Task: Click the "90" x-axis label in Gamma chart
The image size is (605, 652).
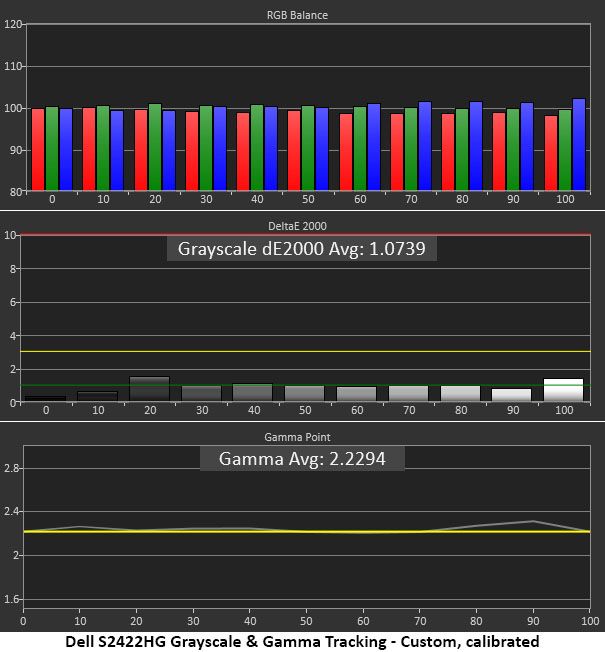Action: 533,621
